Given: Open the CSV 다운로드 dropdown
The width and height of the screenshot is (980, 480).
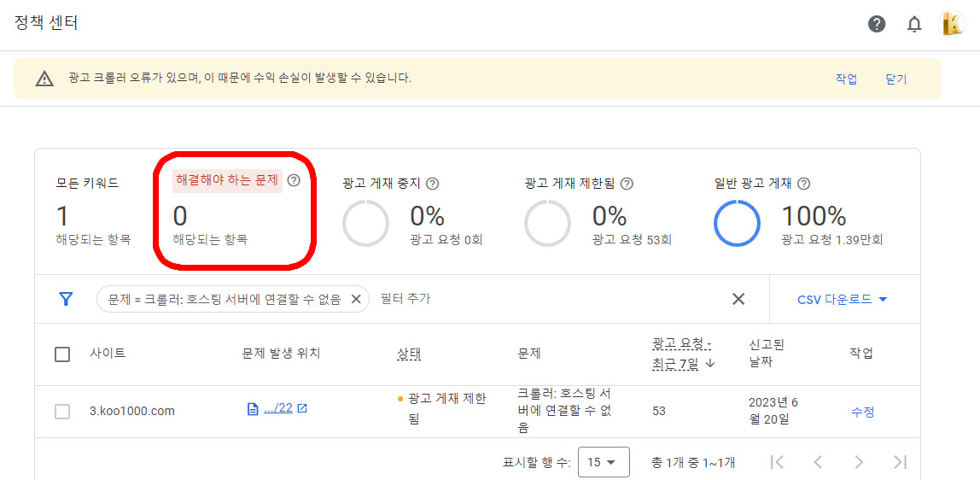Looking at the screenshot, I should (x=842, y=300).
